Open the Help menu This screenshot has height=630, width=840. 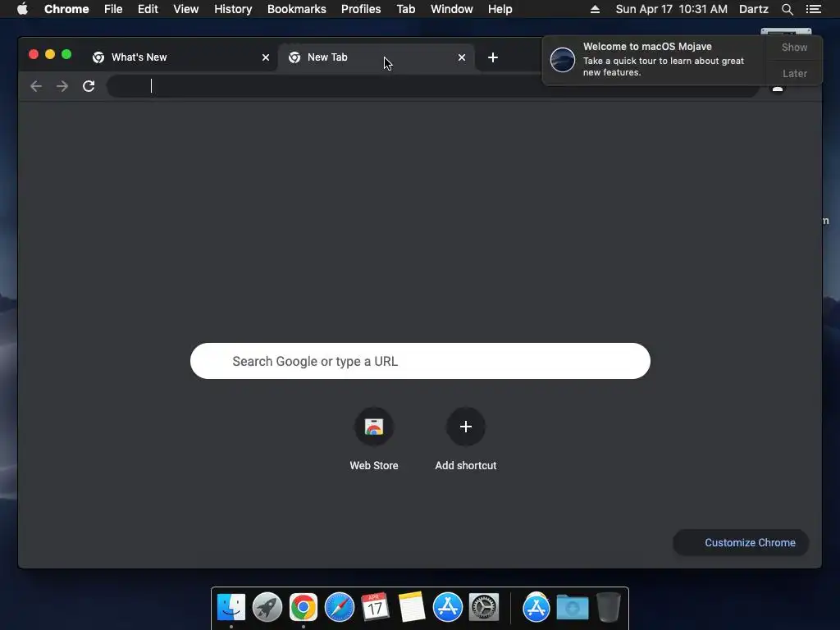pyautogui.click(x=500, y=9)
